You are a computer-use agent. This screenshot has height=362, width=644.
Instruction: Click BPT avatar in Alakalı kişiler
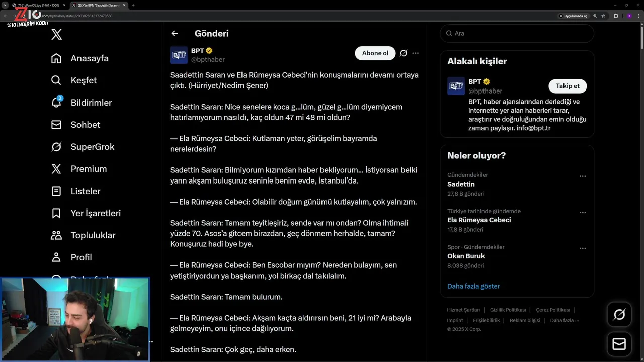[456, 86]
